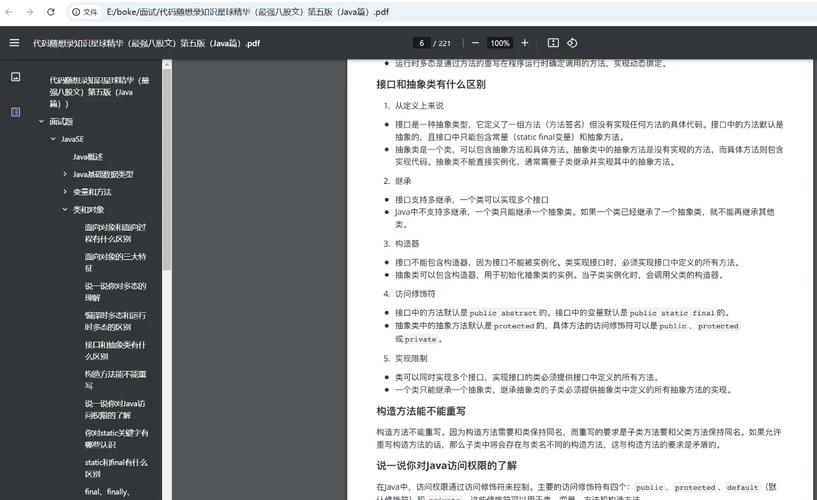Click the text 3. 构造器
The width and height of the screenshot is (817, 500).
[x=402, y=243]
